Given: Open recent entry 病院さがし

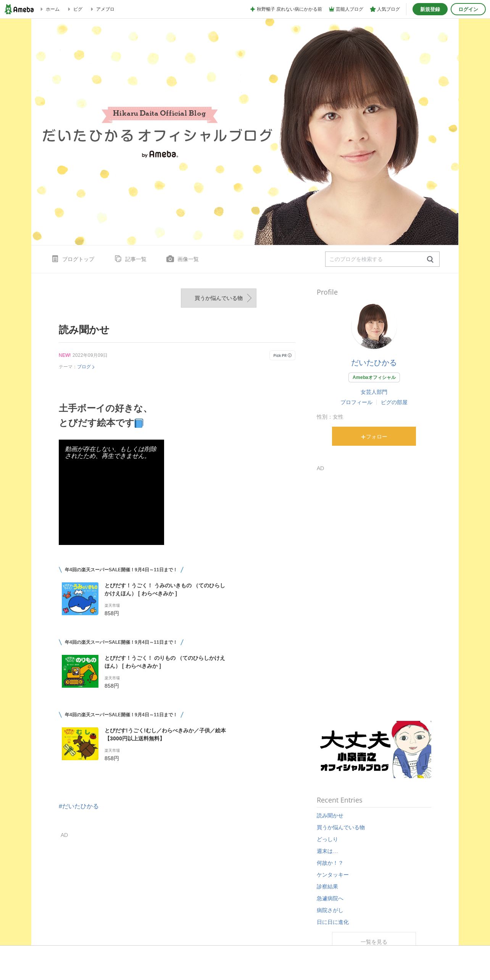Looking at the screenshot, I should point(330,910).
